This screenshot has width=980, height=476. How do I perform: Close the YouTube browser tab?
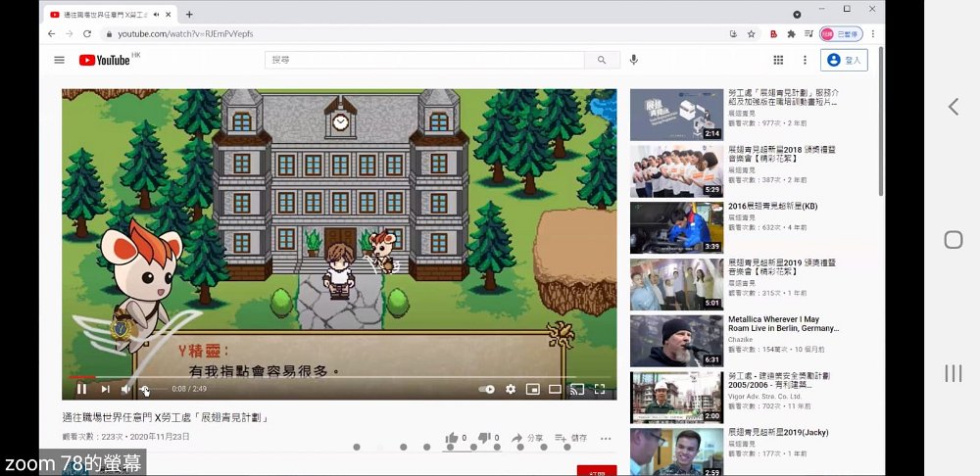tap(170, 15)
